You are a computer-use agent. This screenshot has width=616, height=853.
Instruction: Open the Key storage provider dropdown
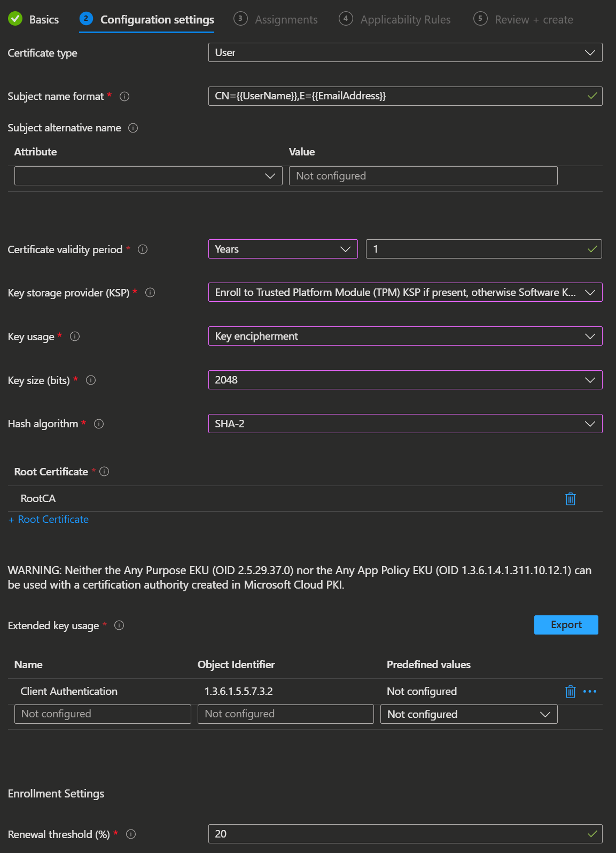tap(406, 292)
